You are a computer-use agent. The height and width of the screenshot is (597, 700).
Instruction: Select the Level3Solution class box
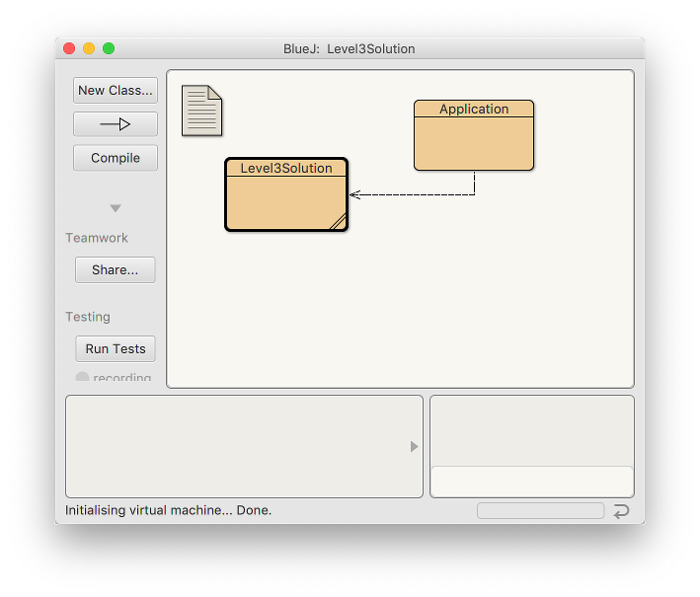285,200
